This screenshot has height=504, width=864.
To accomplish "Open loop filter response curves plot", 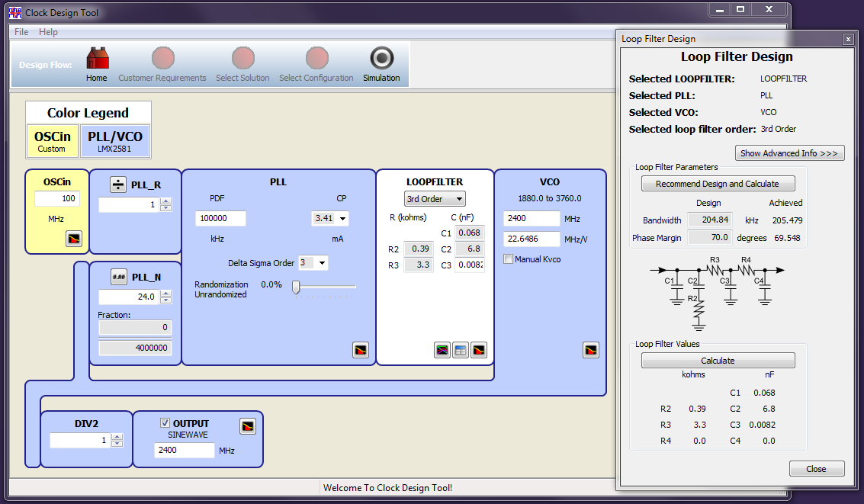I will click(442, 350).
